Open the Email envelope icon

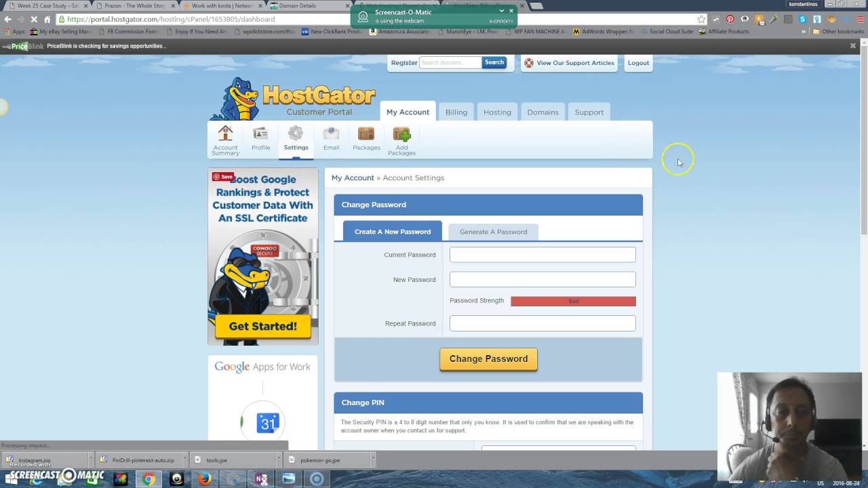tap(331, 134)
